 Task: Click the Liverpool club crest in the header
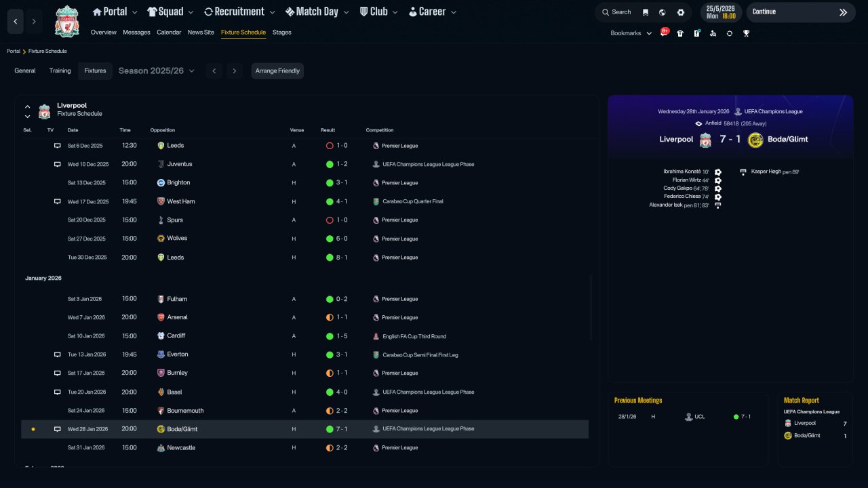click(x=67, y=21)
